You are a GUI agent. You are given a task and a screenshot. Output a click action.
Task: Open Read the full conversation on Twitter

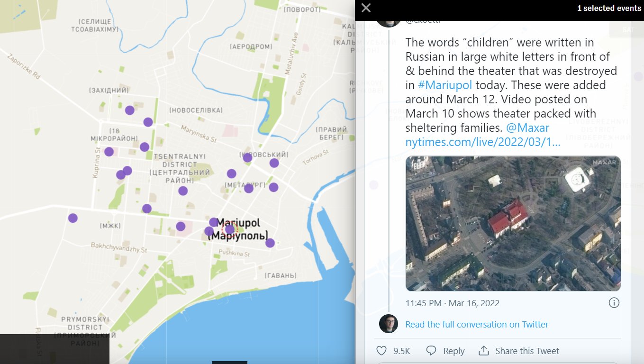(477, 325)
